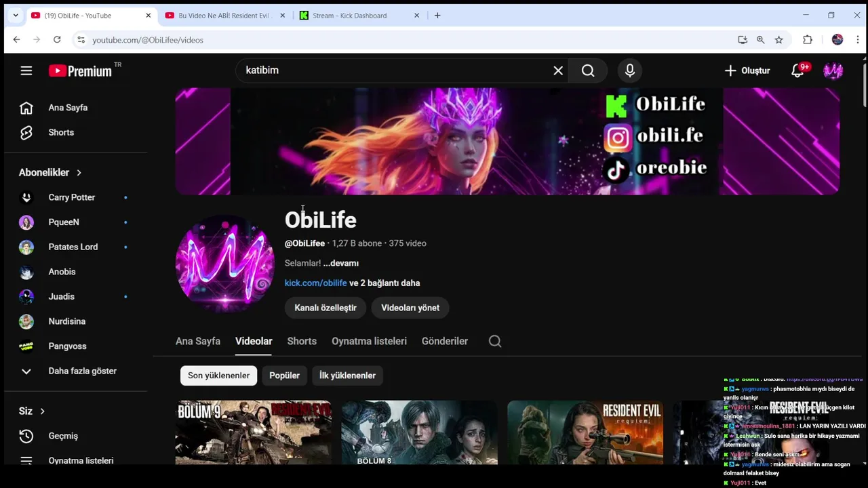Select Son yüklenenler filter chip

click(218, 375)
